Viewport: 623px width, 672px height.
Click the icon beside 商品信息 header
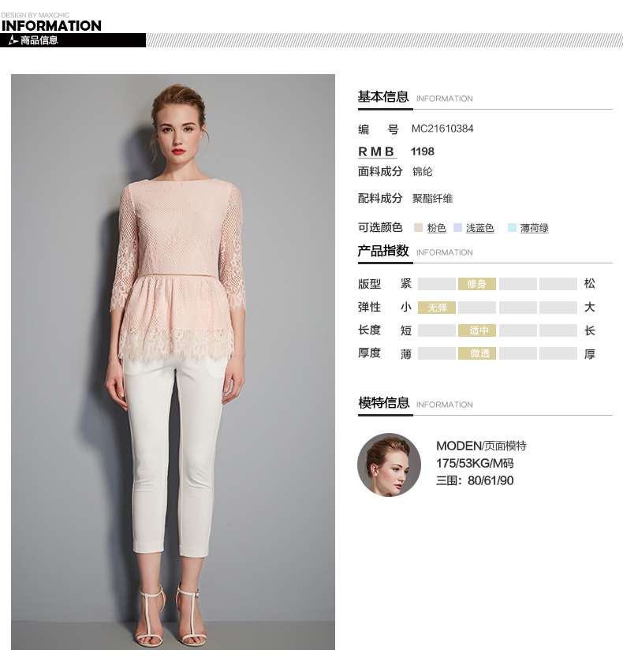click(x=13, y=40)
